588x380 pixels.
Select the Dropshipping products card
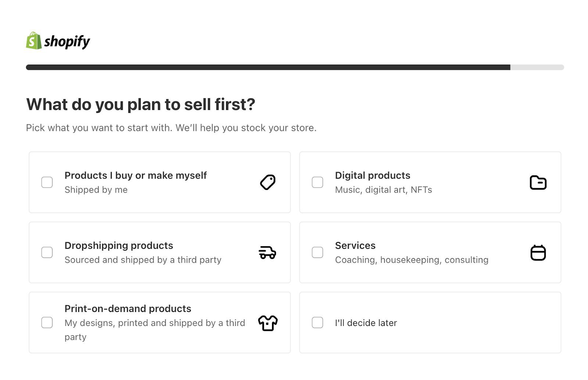coord(160,252)
